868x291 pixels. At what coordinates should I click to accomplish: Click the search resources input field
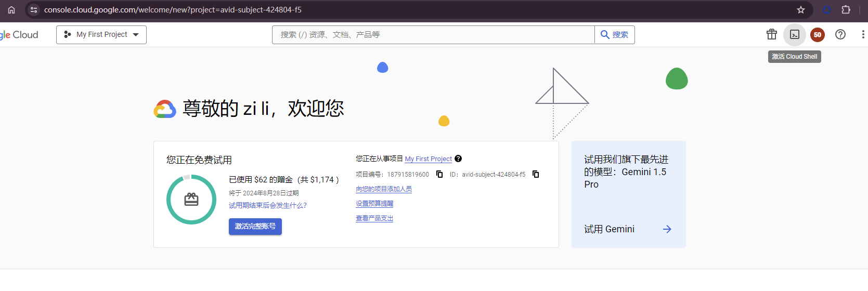point(433,35)
